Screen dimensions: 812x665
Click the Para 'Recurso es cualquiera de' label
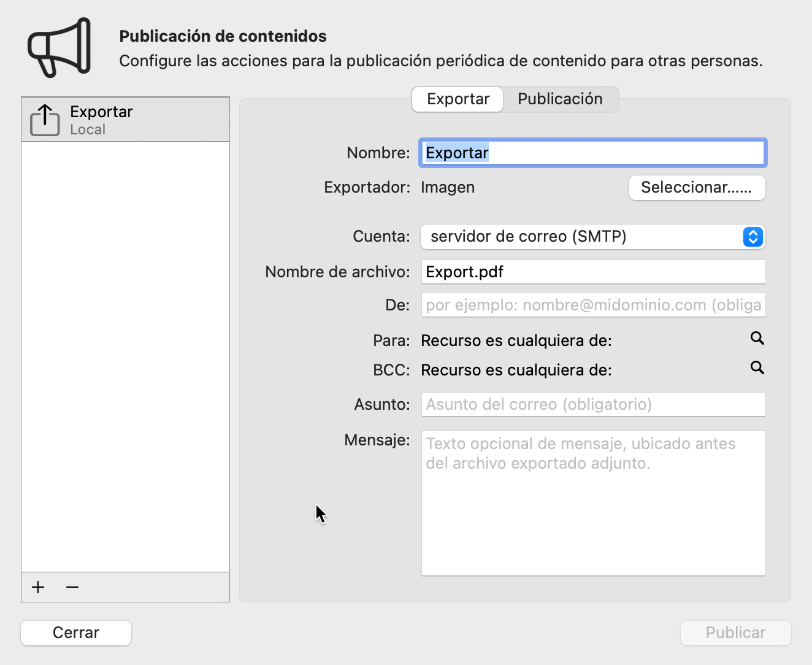(x=516, y=340)
